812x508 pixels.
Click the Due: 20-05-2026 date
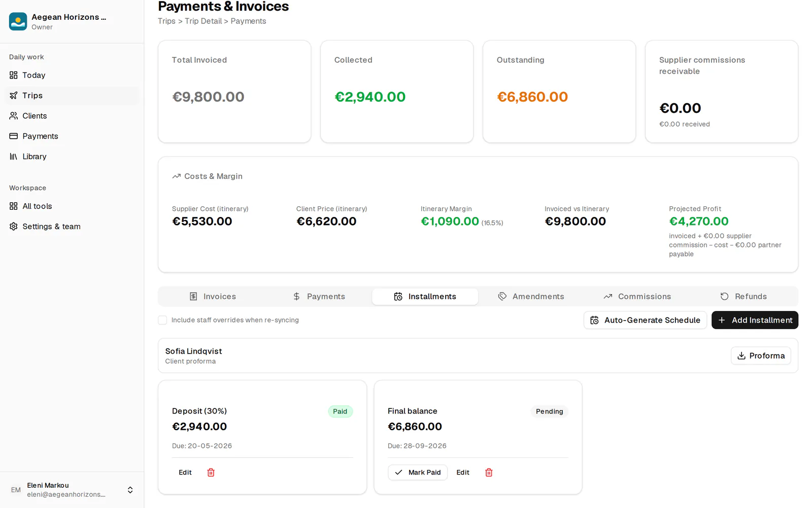(202, 446)
